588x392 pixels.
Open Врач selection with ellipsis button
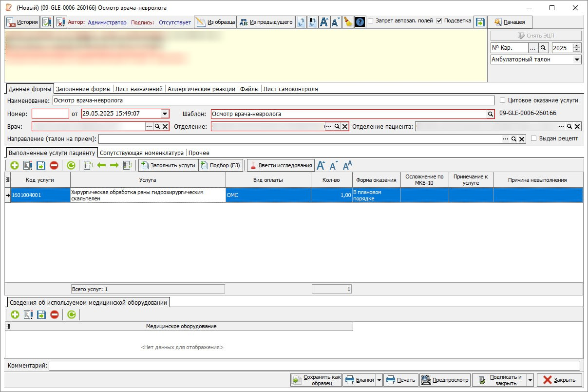click(149, 126)
